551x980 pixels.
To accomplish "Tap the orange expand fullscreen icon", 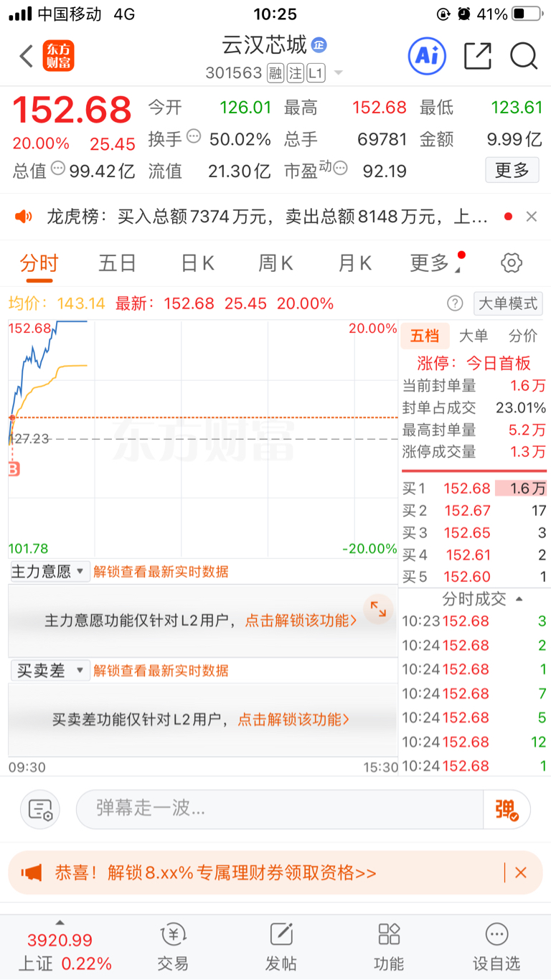I will [x=378, y=610].
